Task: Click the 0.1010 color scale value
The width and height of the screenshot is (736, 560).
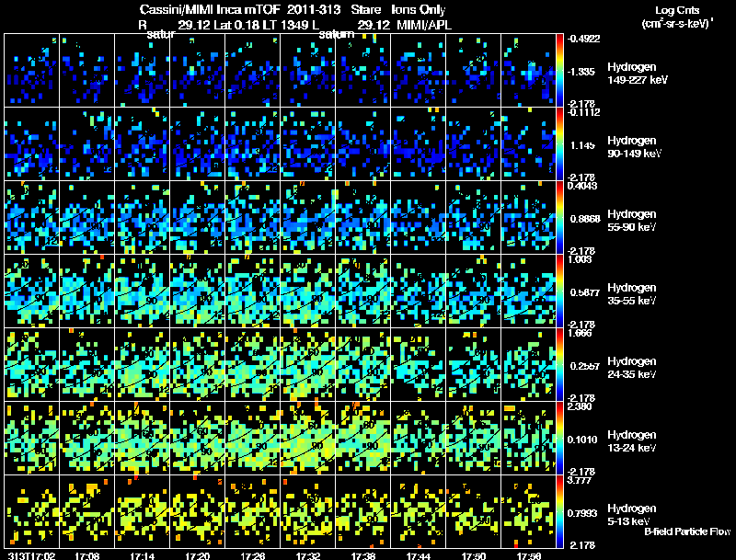Action: click(582, 440)
